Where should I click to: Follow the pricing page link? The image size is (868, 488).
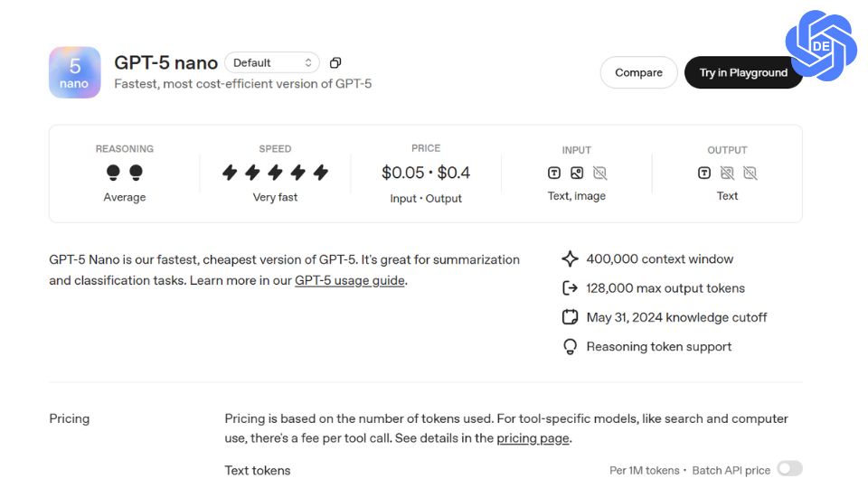pyautogui.click(x=533, y=438)
